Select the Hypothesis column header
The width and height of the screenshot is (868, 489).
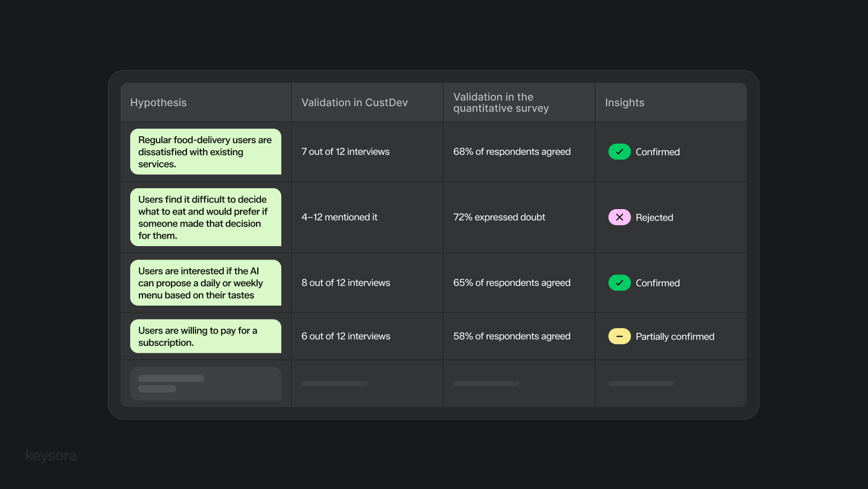point(159,102)
